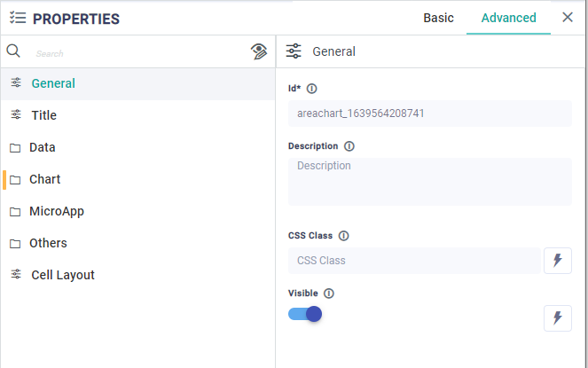Click the General header sliders icon
This screenshot has width=588, height=368.
(294, 51)
